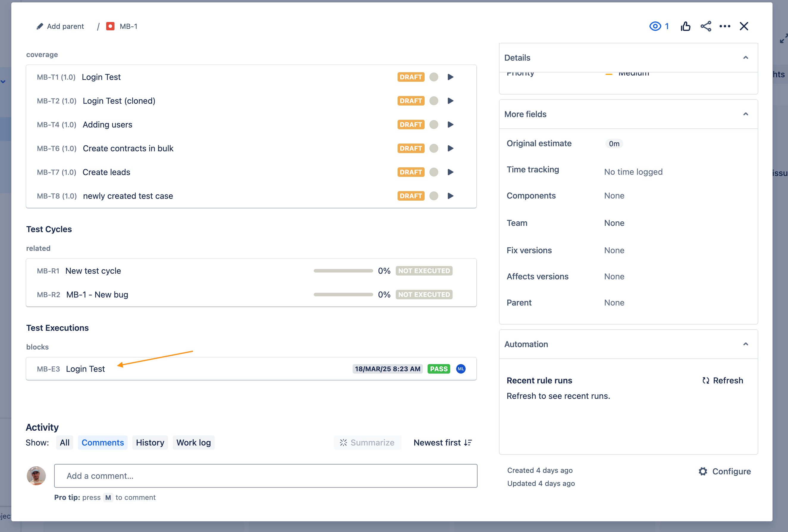Click the share issue icon
788x532 pixels.
point(706,26)
